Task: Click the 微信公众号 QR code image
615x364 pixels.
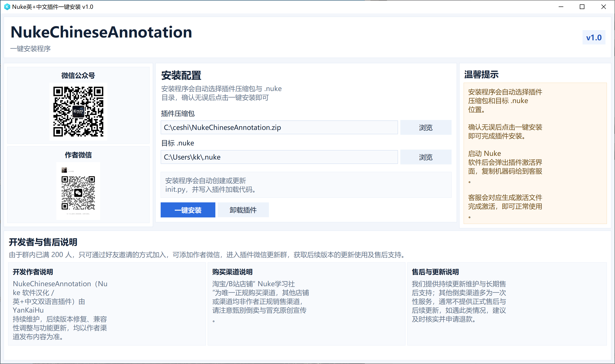Action: (78, 112)
